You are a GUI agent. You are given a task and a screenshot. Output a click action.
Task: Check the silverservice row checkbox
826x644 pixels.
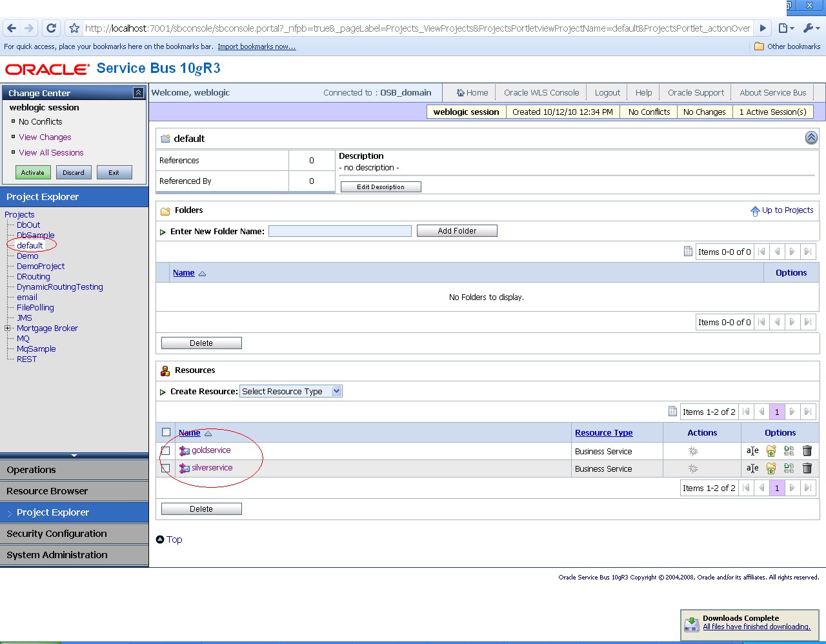[x=166, y=468]
